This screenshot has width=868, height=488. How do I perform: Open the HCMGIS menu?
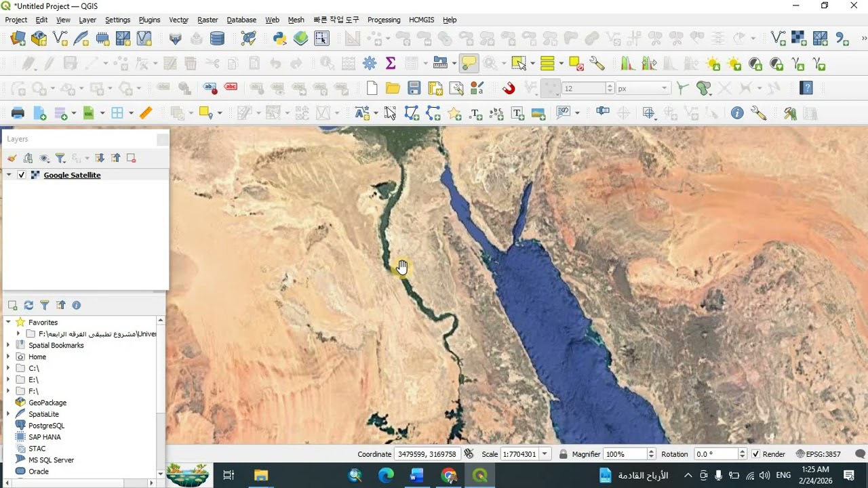click(421, 20)
